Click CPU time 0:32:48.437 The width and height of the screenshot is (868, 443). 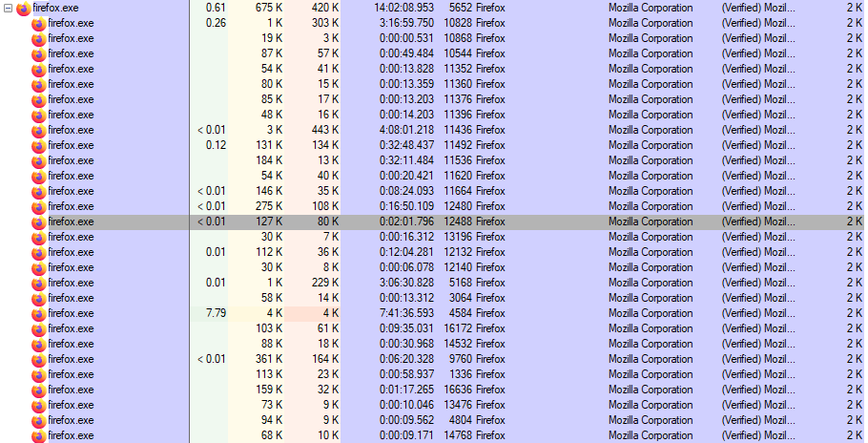pyautogui.click(x=407, y=145)
